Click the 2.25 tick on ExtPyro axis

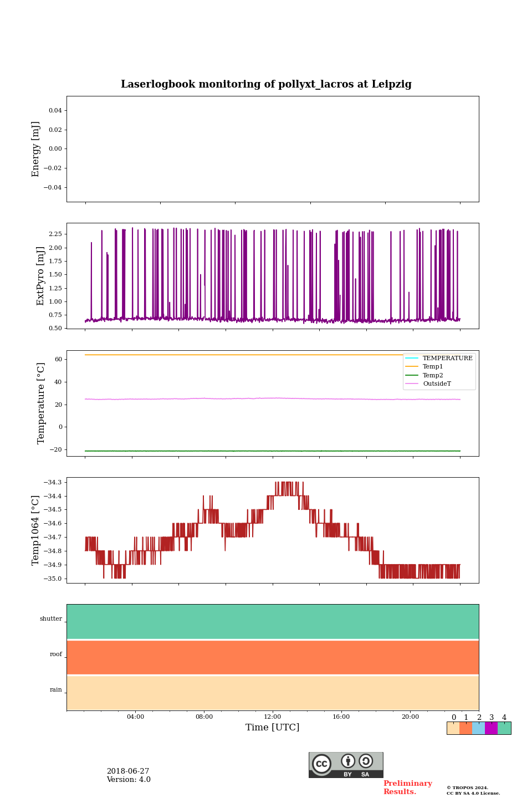coord(55,234)
